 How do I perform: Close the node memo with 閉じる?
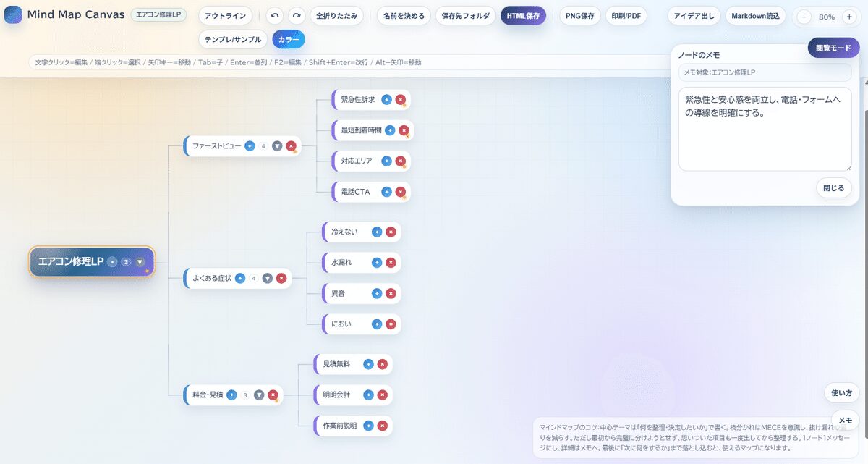click(x=834, y=188)
